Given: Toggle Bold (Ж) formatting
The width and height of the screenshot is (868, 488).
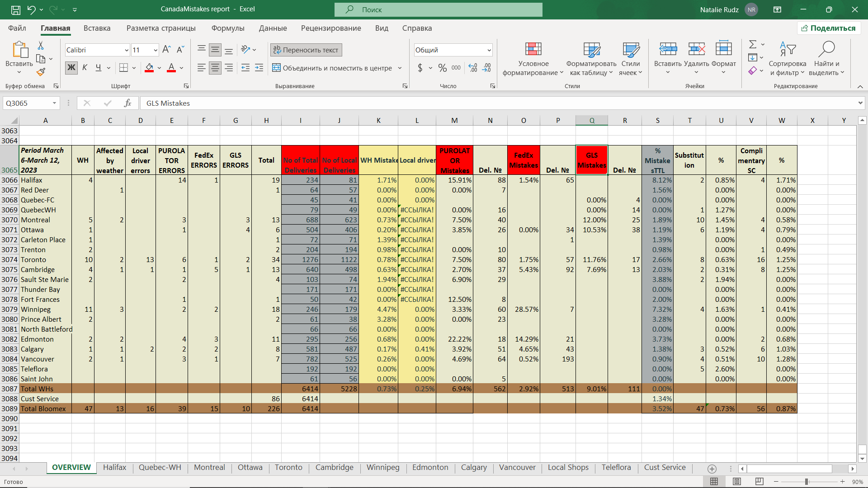Looking at the screenshot, I should point(71,68).
